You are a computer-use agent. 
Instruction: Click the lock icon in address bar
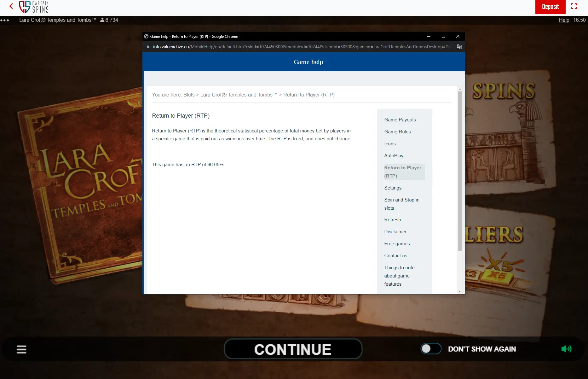[148, 47]
